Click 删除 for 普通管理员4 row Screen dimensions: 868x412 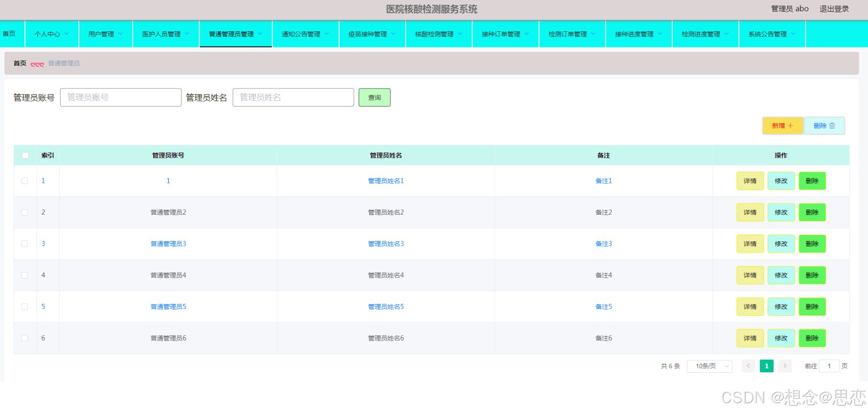812,275
